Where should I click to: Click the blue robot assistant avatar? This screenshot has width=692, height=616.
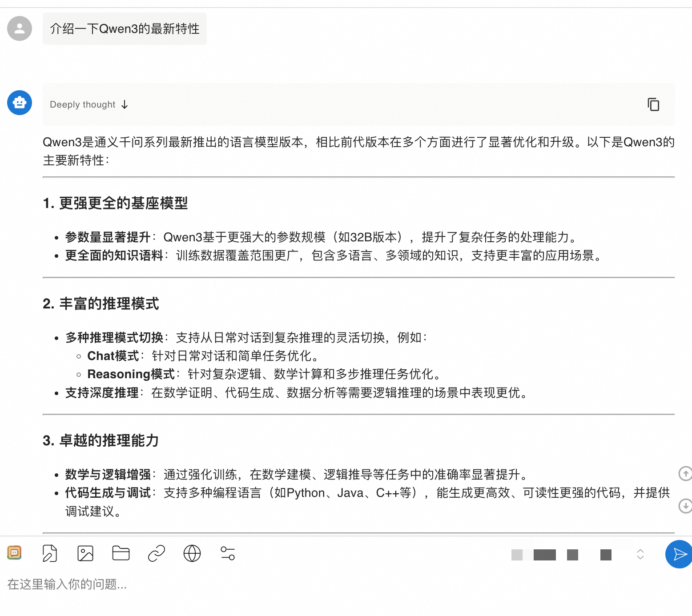[x=20, y=103]
